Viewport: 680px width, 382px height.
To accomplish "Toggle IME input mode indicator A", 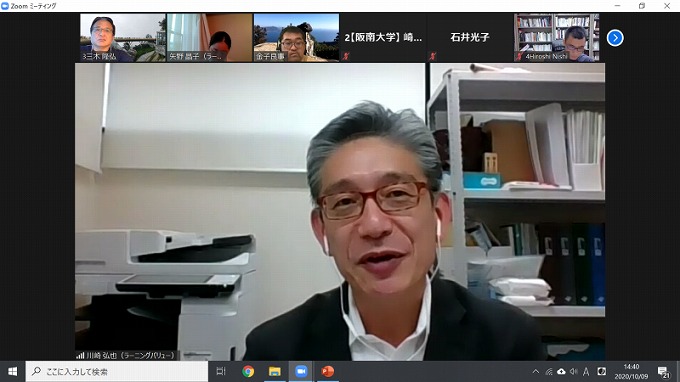I will [586, 372].
